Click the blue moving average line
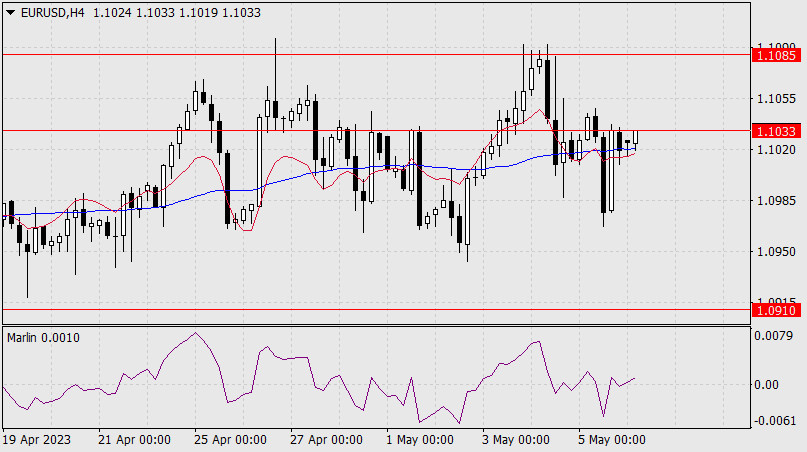This screenshot has width=807, height=452. click(x=300, y=177)
